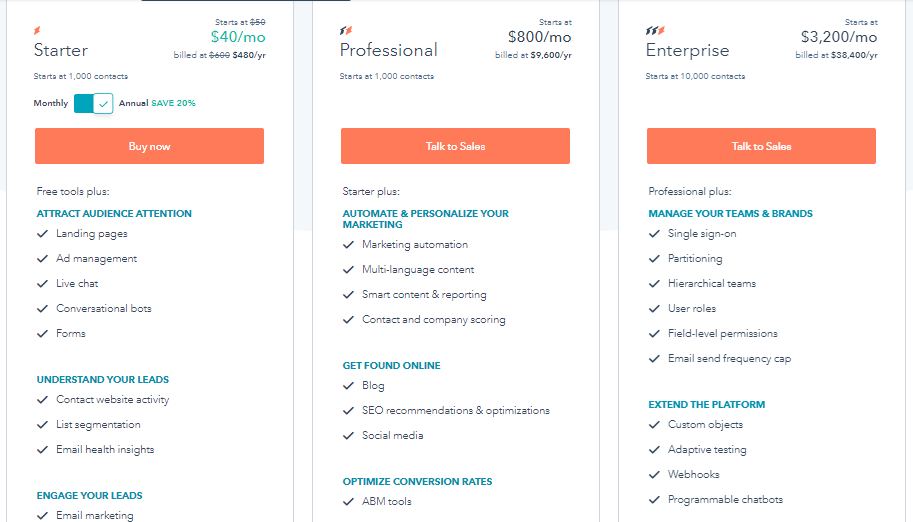Click the checkmark next to Landing pages
The height and width of the screenshot is (522, 913).
[x=42, y=234]
